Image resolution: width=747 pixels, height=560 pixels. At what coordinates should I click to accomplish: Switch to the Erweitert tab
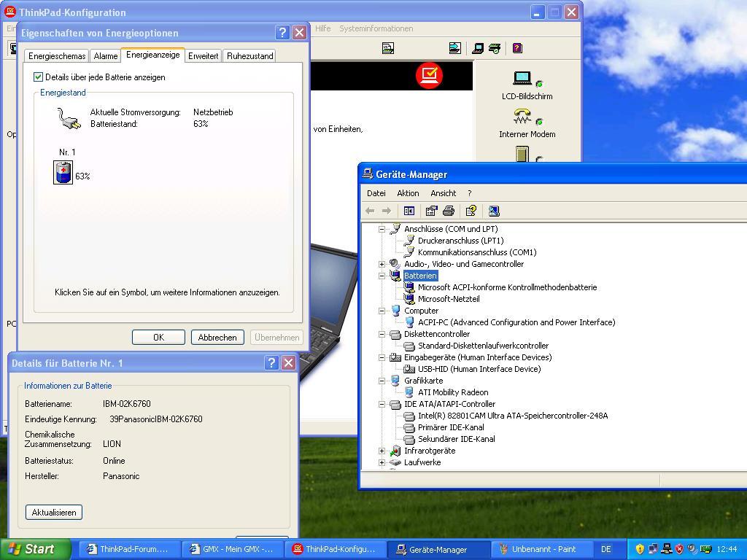(x=203, y=56)
